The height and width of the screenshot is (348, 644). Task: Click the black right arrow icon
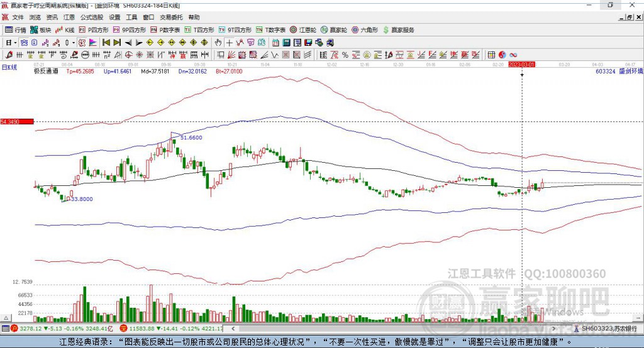click(139, 43)
